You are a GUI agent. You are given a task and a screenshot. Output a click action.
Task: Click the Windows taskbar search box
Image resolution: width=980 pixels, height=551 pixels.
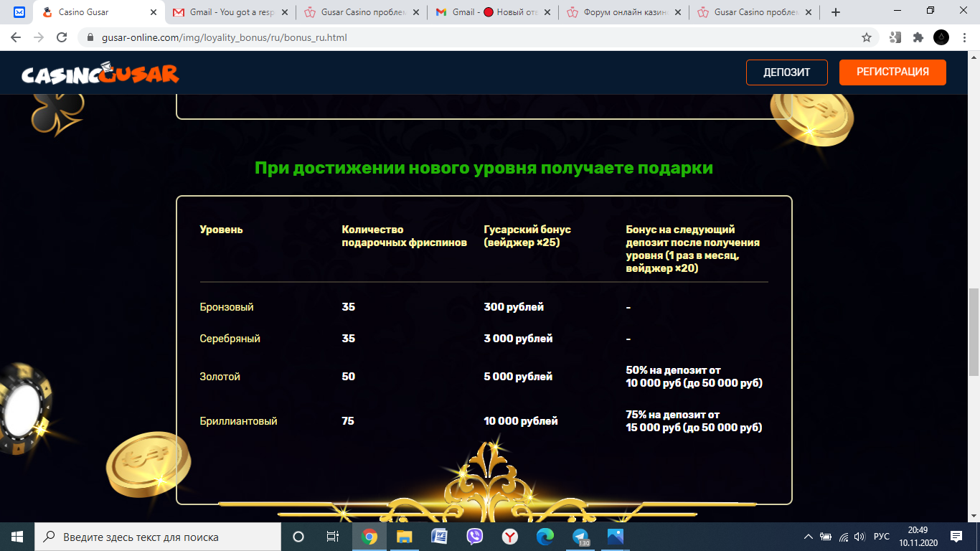coord(158,537)
